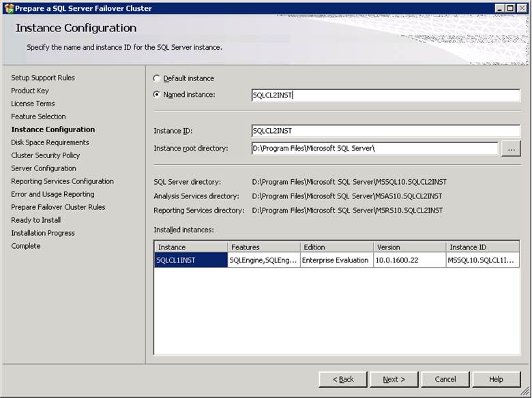
Task: Click the Installed instances label
Action: pos(183,230)
